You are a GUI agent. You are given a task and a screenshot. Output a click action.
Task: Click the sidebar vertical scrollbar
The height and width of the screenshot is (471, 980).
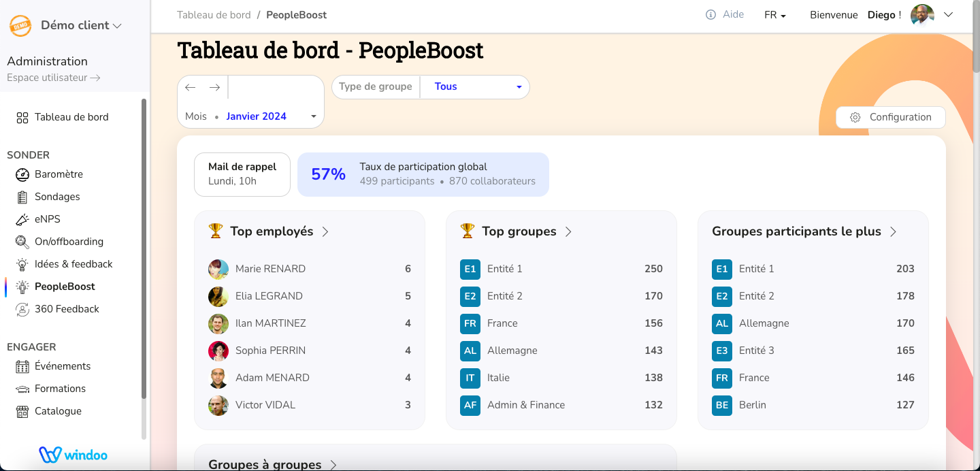click(x=144, y=248)
